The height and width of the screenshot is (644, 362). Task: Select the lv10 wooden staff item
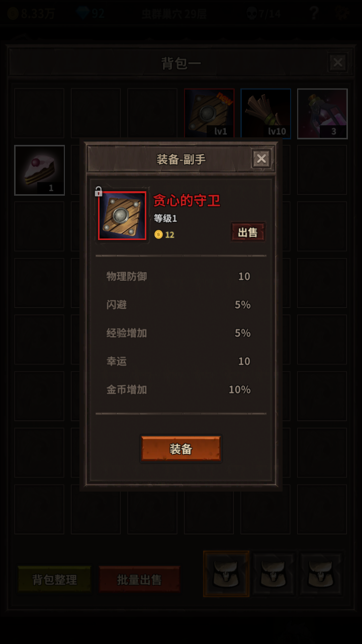[266, 114]
